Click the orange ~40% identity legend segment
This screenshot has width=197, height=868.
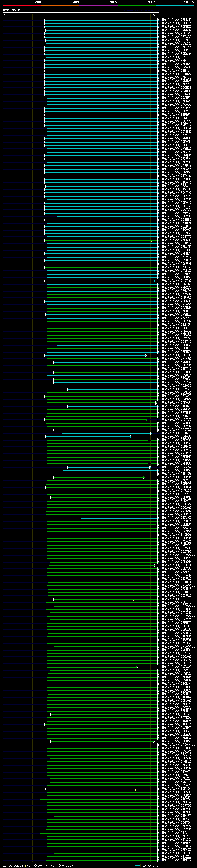coord(60,6)
